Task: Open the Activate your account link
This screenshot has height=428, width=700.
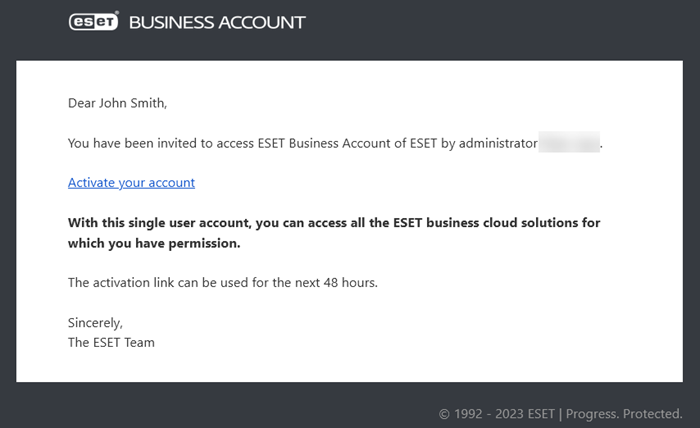Action: (x=131, y=183)
